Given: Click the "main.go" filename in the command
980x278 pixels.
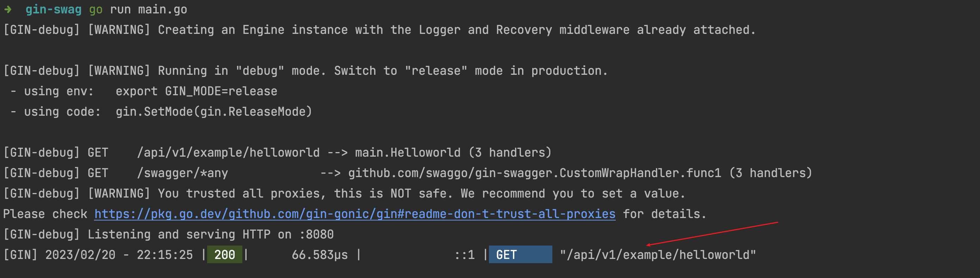Looking at the screenshot, I should (162, 10).
